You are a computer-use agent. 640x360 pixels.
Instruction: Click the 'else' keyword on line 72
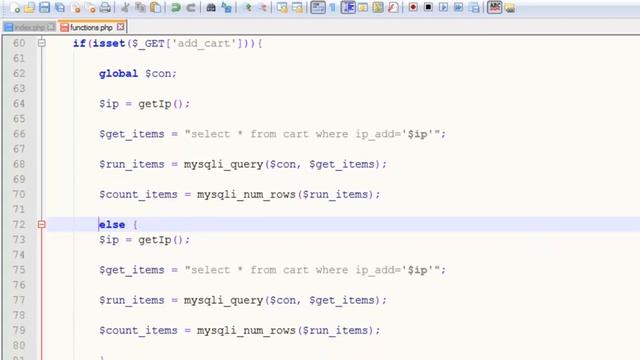click(x=112, y=224)
